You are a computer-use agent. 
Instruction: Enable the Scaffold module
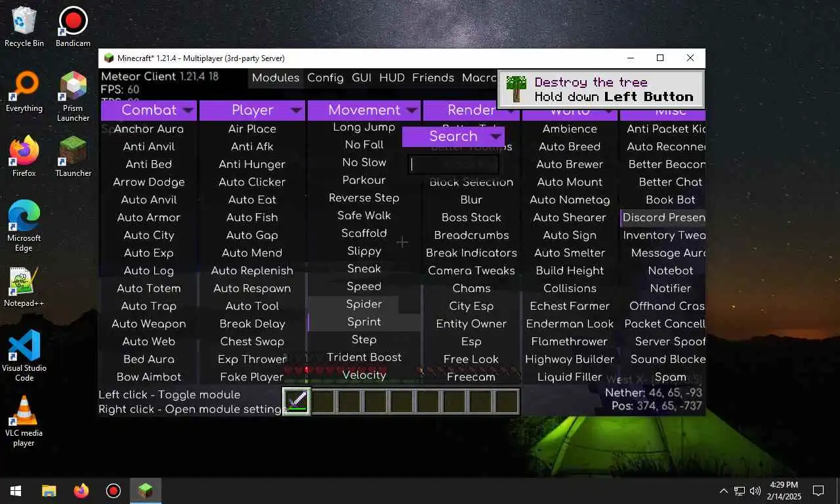(x=364, y=234)
